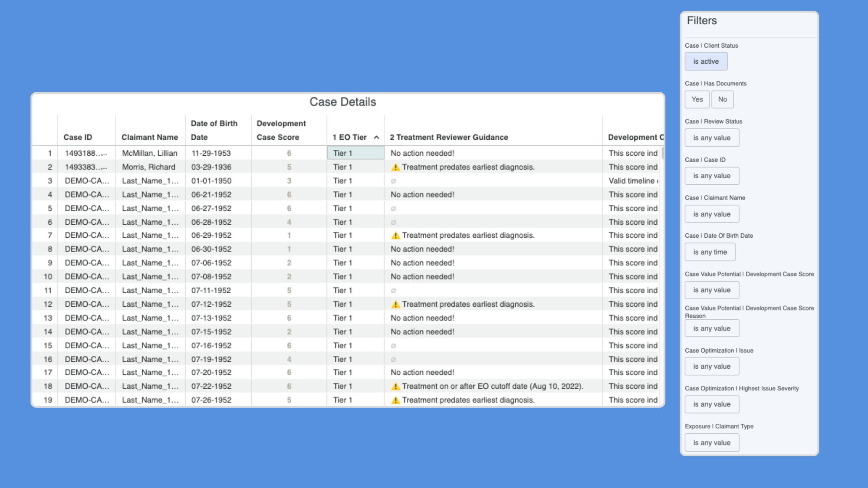The width and height of the screenshot is (868, 488).
Task: Open the Claimant Name filter dropdown
Action: coord(712,214)
